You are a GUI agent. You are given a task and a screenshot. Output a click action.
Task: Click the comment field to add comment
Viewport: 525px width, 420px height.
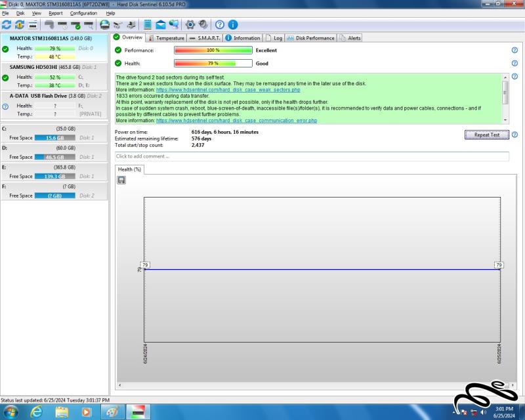[312, 156]
